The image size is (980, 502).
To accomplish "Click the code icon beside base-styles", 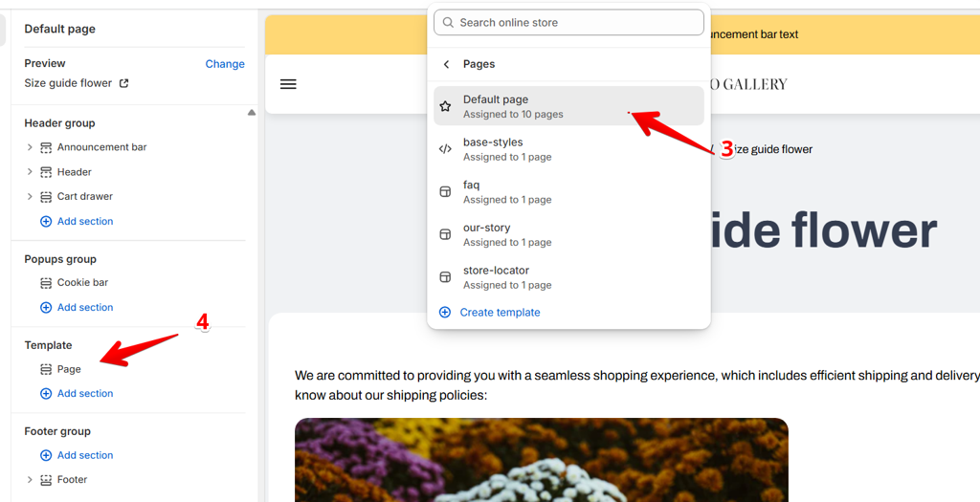I will [x=445, y=149].
